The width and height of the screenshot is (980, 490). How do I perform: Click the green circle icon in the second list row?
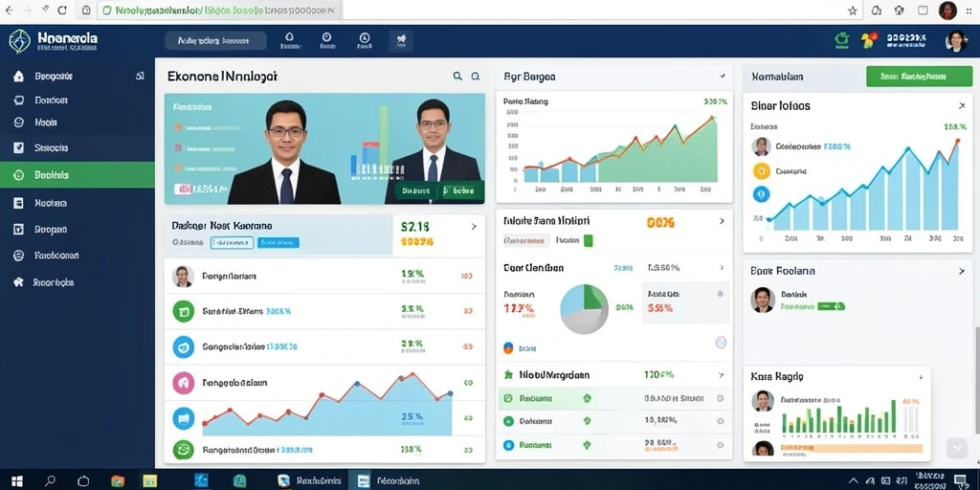pyautogui.click(x=183, y=311)
